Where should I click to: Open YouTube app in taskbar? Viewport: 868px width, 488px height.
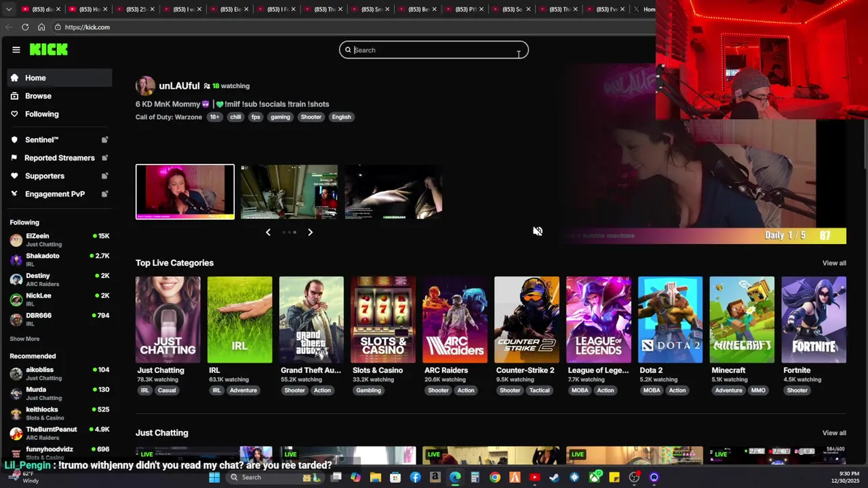534,477
